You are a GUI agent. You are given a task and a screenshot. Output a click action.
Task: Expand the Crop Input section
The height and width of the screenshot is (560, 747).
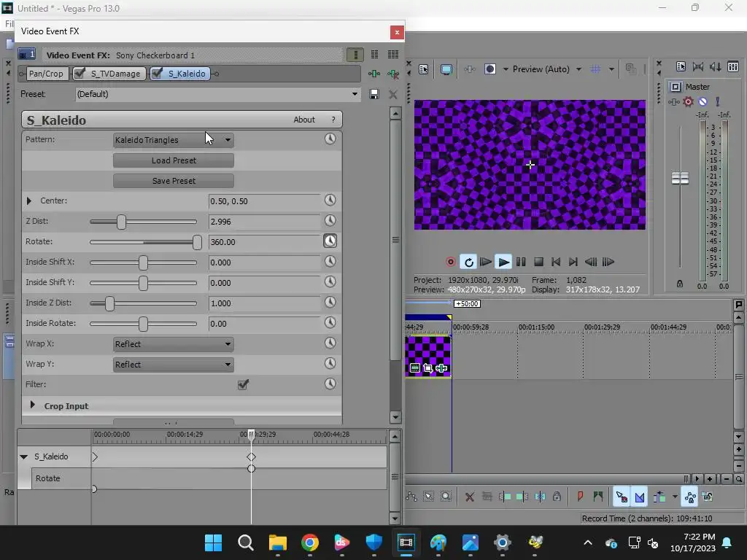pos(32,405)
